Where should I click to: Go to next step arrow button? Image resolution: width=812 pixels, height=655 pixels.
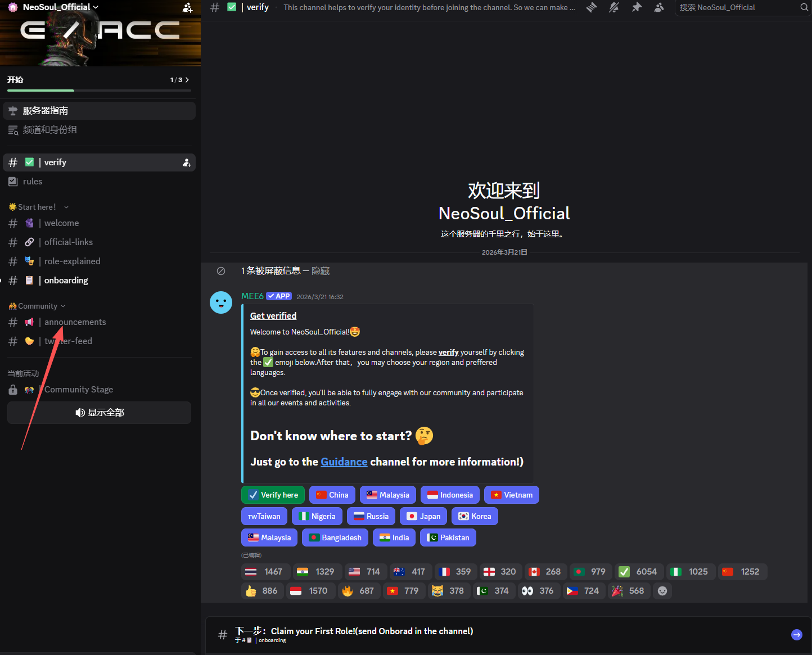(x=797, y=635)
